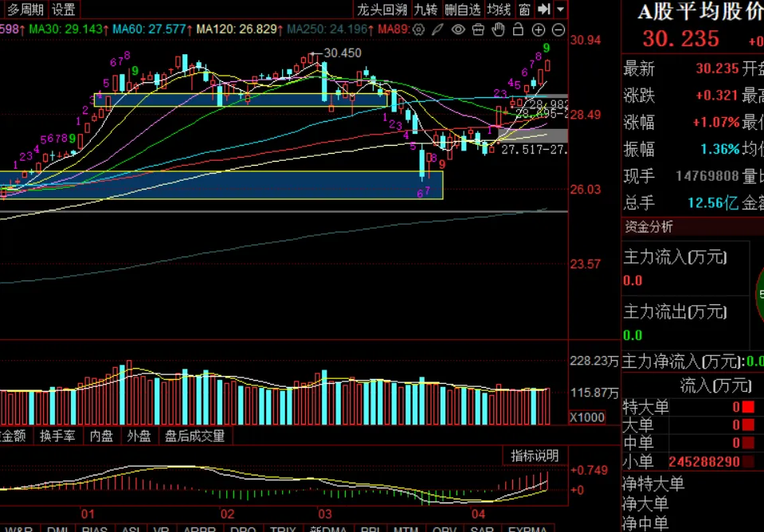Click the 涨幅 +1.07% value
764x532 pixels.
[x=716, y=123]
